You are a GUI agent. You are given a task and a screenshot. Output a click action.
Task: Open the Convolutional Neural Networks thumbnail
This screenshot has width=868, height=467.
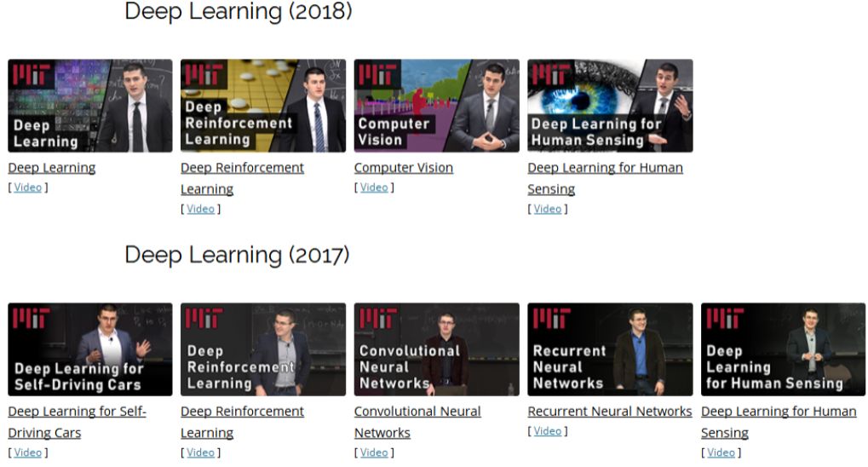click(437, 349)
